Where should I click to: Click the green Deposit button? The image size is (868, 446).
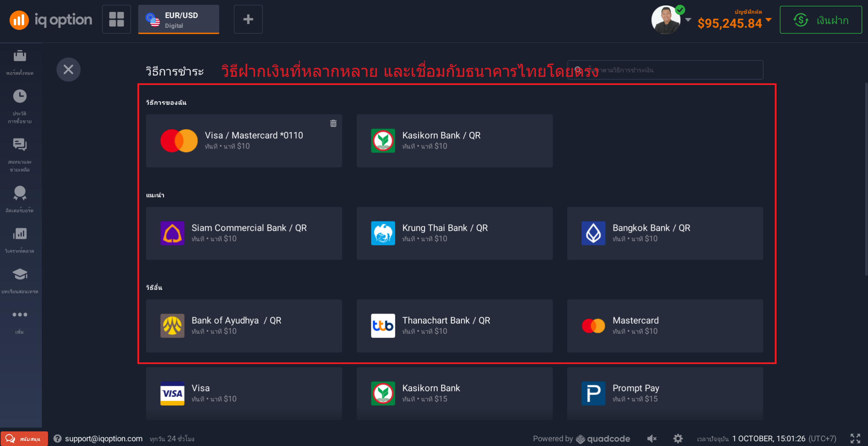pyautogui.click(x=821, y=20)
